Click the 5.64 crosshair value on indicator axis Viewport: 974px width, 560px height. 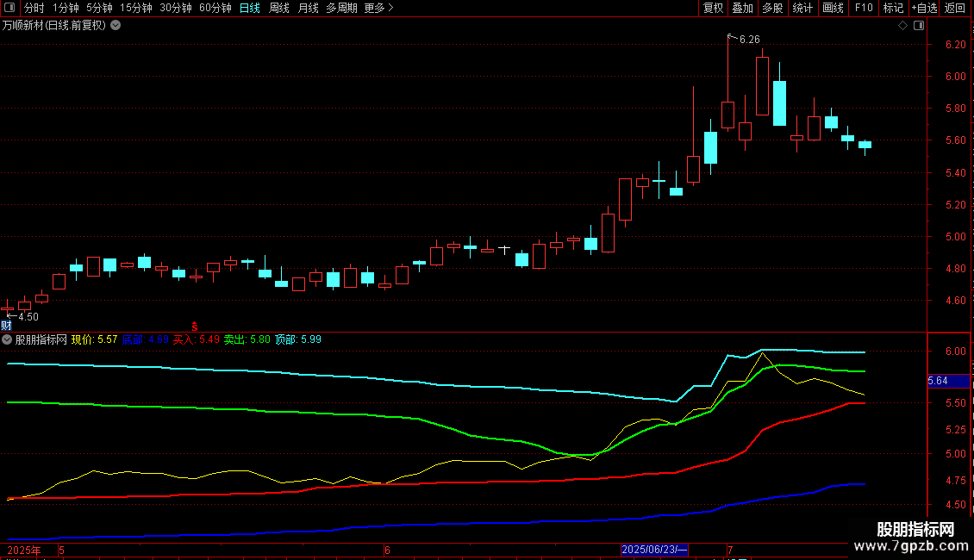tap(948, 381)
